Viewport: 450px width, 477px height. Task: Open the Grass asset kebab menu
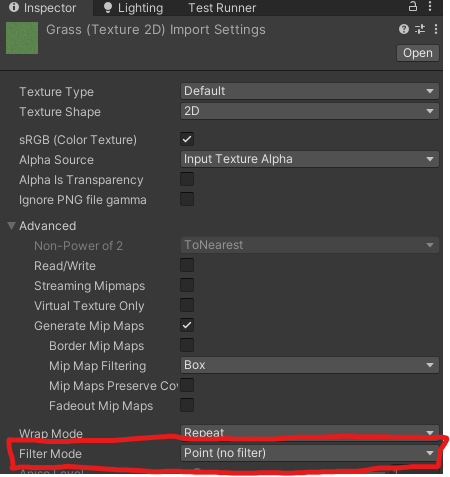[x=436, y=29]
